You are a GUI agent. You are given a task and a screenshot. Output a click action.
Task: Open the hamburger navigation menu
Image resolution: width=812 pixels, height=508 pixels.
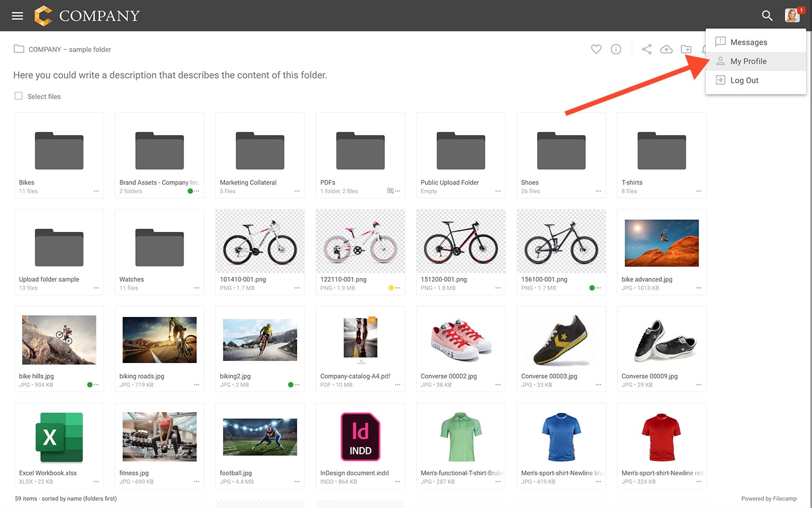(17, 16)
